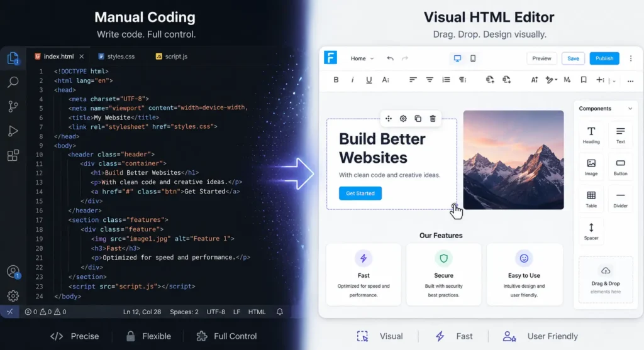644x350 pixels.
Task: Open settings gear of selected block
Action: (403, 119)
